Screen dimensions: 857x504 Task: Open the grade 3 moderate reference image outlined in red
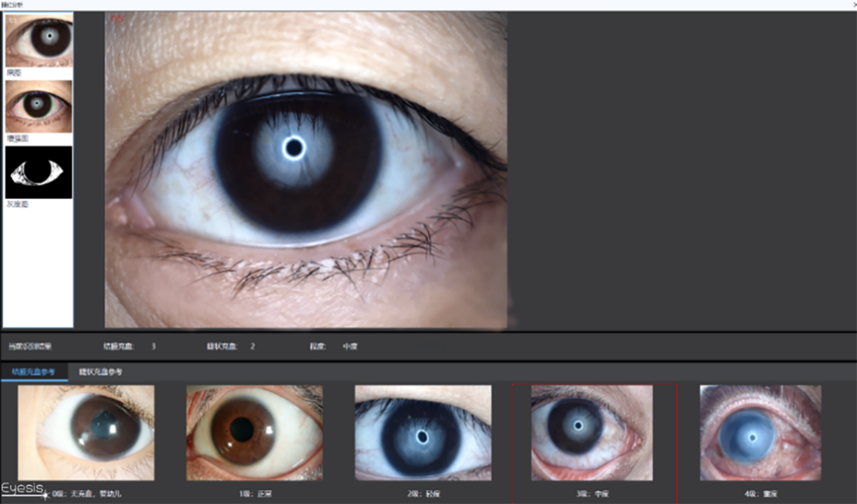coord(592,432)
